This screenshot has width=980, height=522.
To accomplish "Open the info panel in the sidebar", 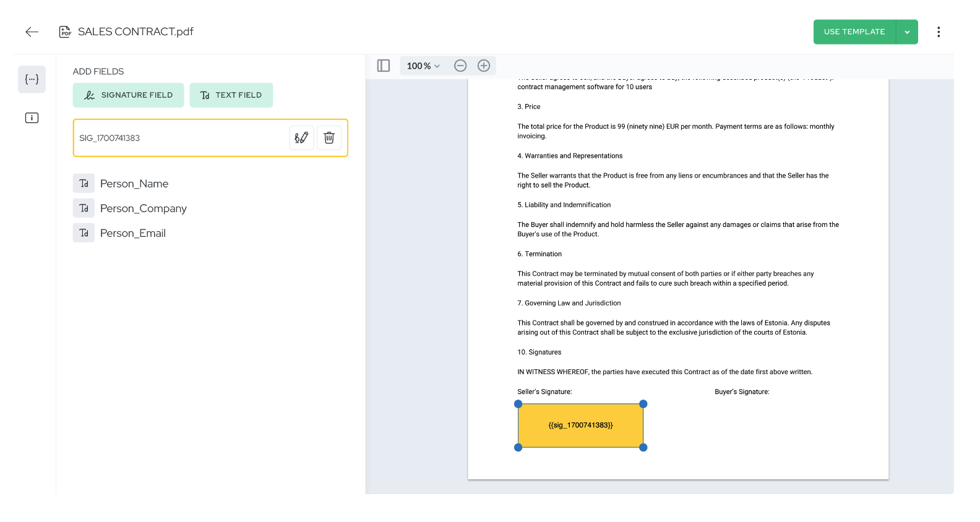I will tap(32, 118).
